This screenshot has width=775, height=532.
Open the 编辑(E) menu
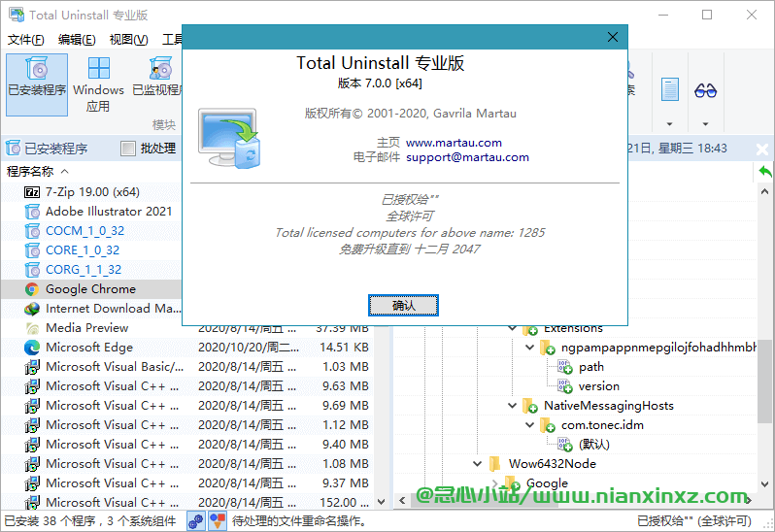[x=77, y=40]
